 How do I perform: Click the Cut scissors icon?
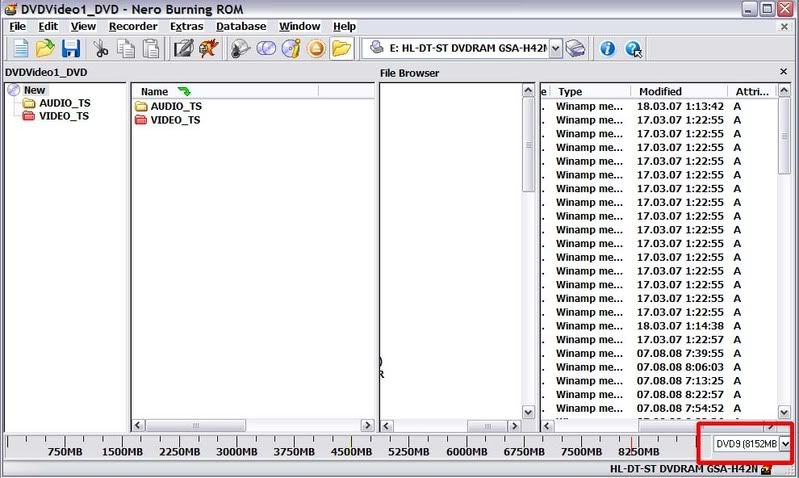coord(100,49)
